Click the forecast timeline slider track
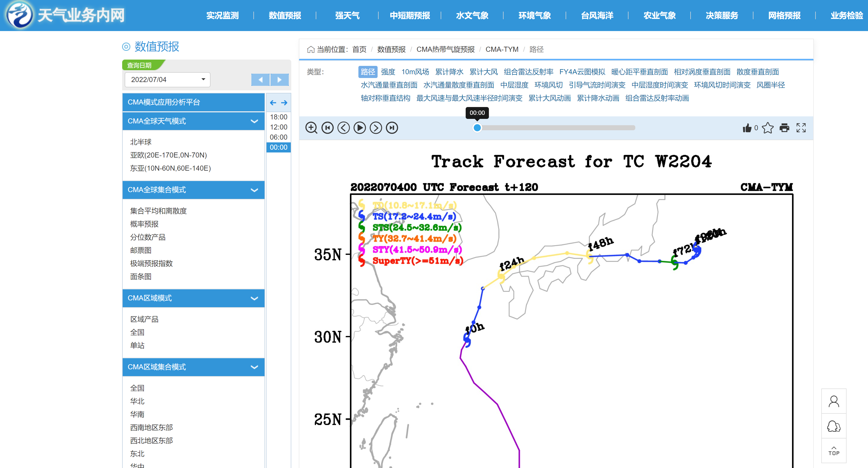Image resolution: width=868 pixels, height=468 pixels. (x=556, y=128)
